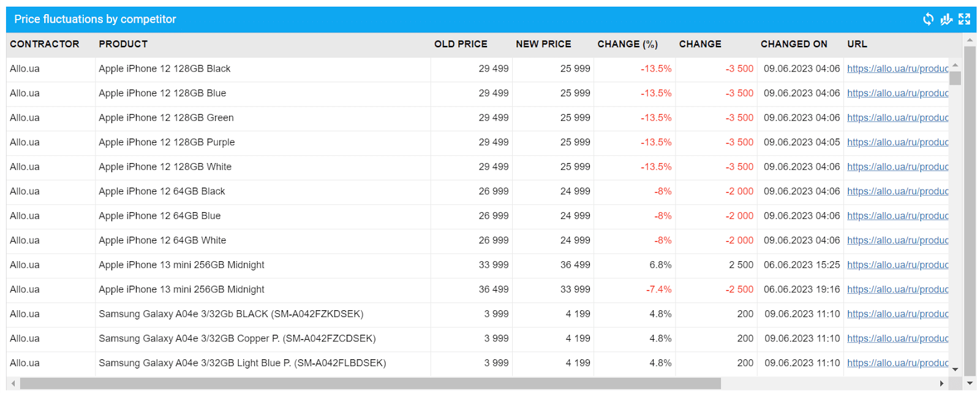Viewport: 980px width, 393px height.
Task: Sort by the OLD PRICE column header
Action: [x=461, y=44]
